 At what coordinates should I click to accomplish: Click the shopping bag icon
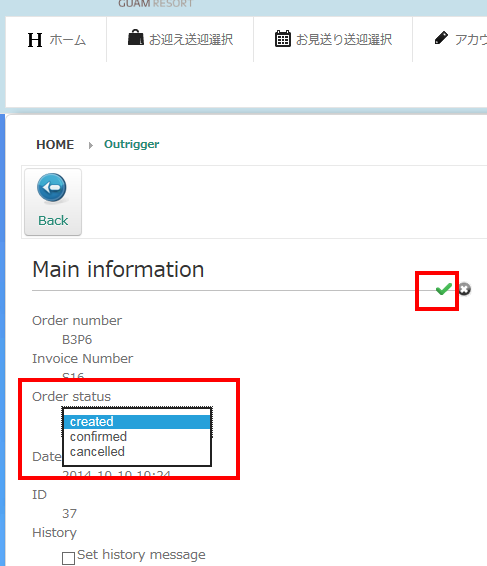coord(136,38)
